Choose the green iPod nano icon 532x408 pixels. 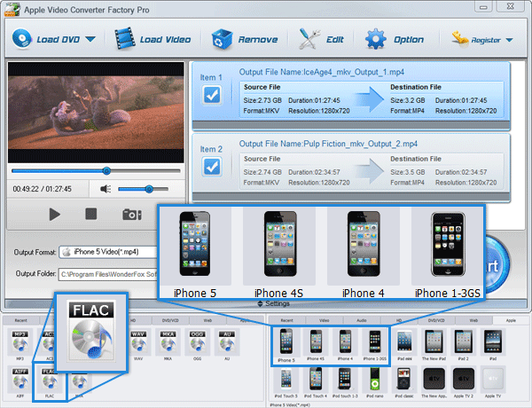375,382
